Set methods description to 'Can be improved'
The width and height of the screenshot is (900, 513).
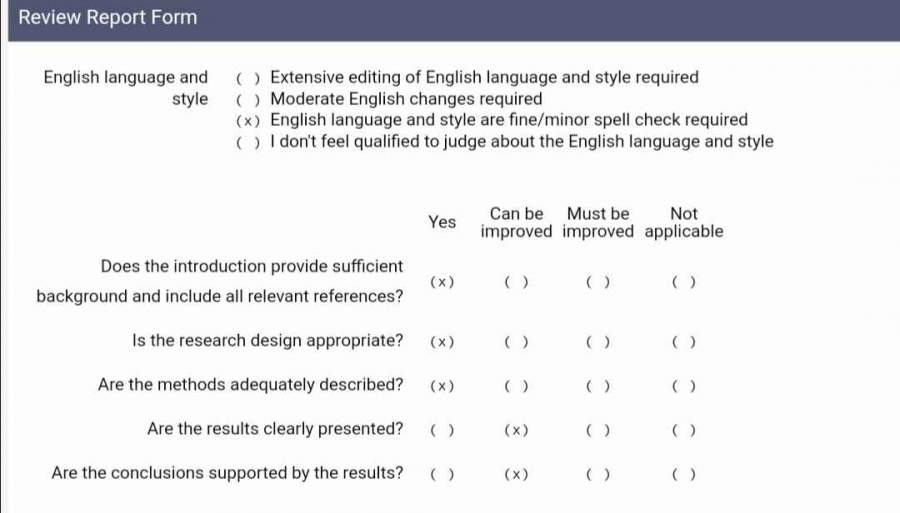(x=516, y=386)
